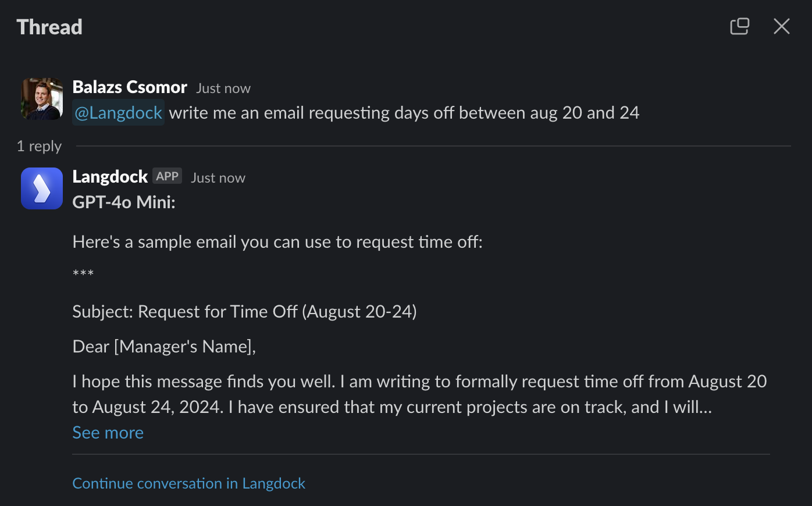This screenshot has height=506, width=812.
Task: Open the Balazs Csomor sender name
Action: (x=130, y=87)
